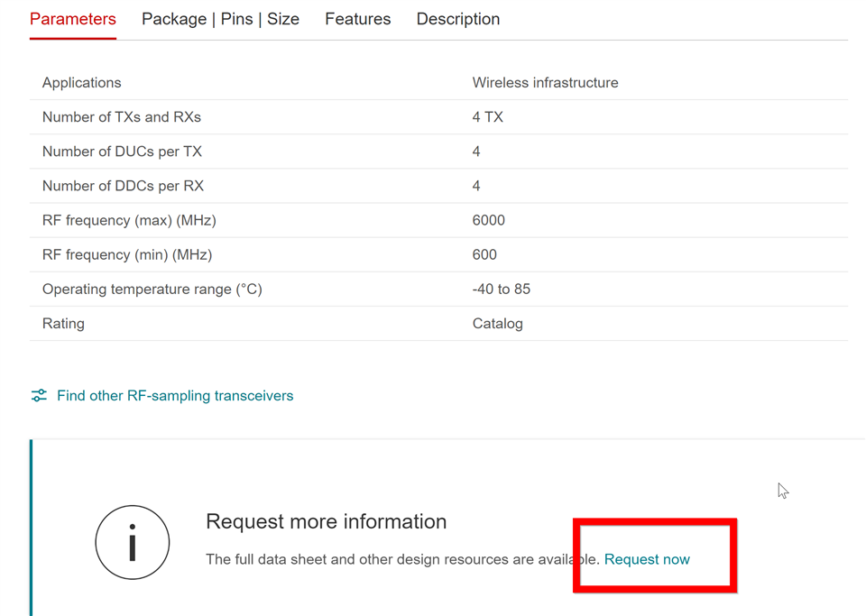
Task: Select the Features tab
Action: (358, 19)
